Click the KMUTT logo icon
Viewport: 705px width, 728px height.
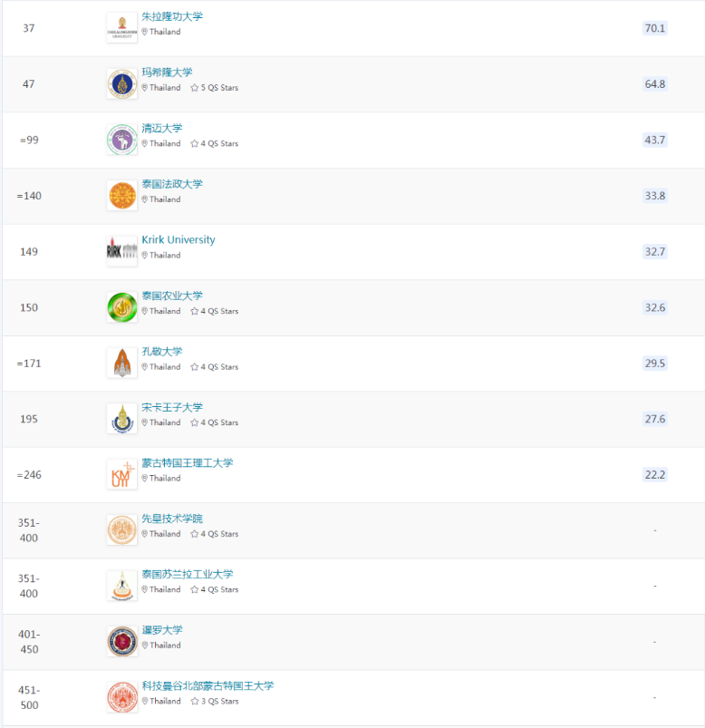121,474
